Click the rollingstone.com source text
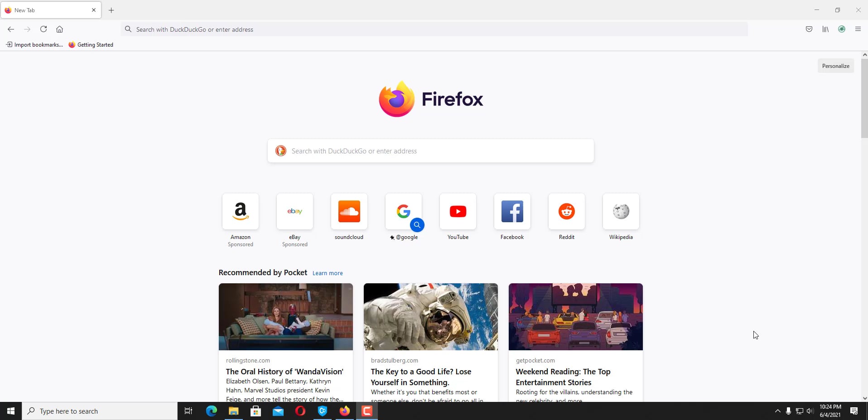The image size is (868, 420). pyautogui.click(x=248, y=361)
